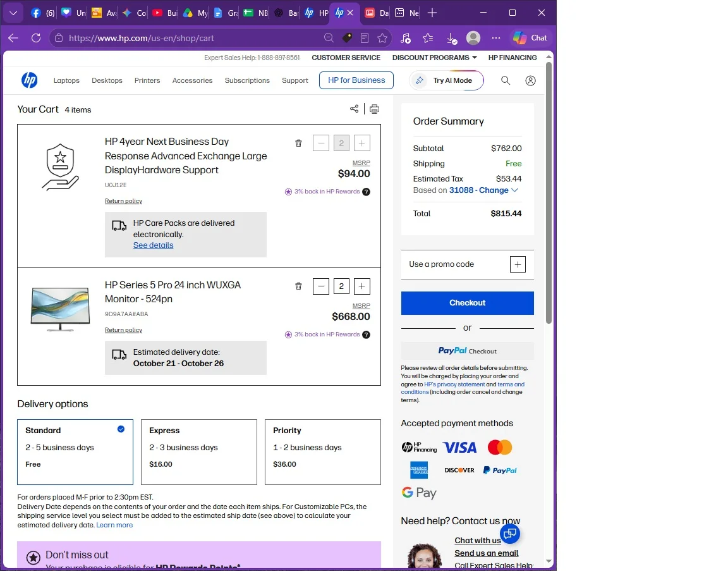The width and height of the screenshot is (728, 571).
Task: Open the HP Financing link
Action: click(x=513, y=58)
